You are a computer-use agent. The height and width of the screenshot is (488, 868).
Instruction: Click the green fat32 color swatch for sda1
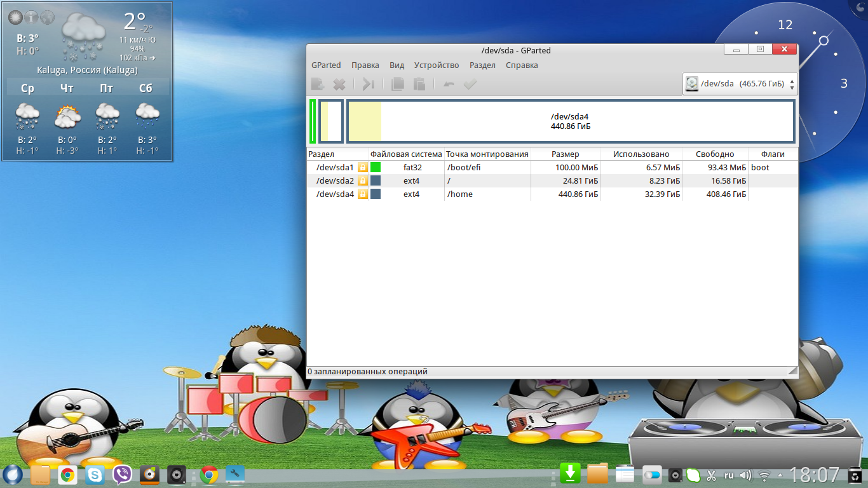[x=376, y=168]
